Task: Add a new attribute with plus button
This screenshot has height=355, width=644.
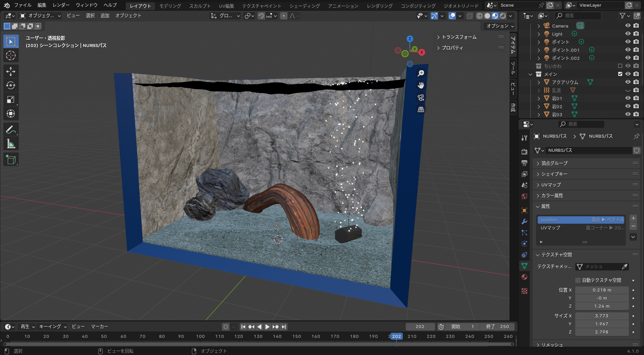Action: click(x=633, y=218)
